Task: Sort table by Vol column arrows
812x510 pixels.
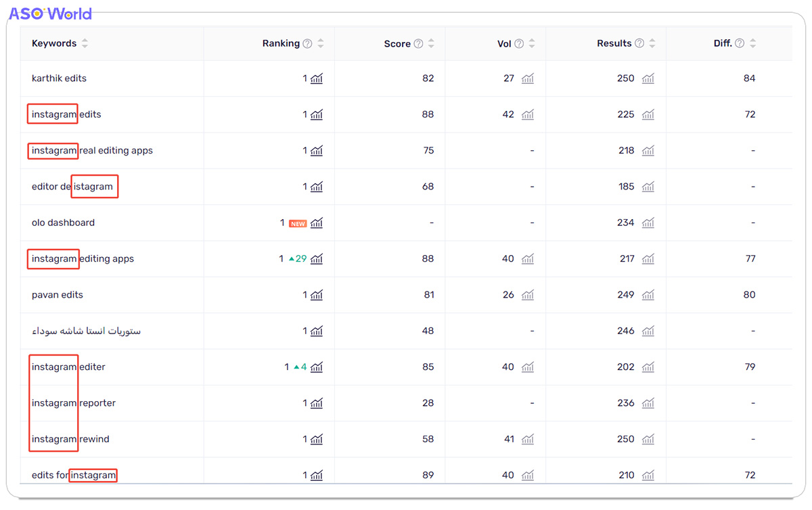Action: pyautogui.click(x=532, y=43)
